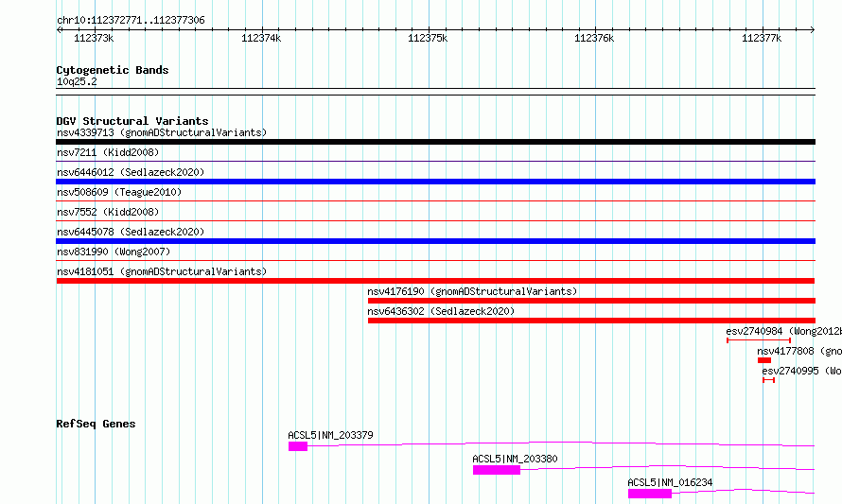Select the nsv7211 (Kidd2008) label

point(108,152)
